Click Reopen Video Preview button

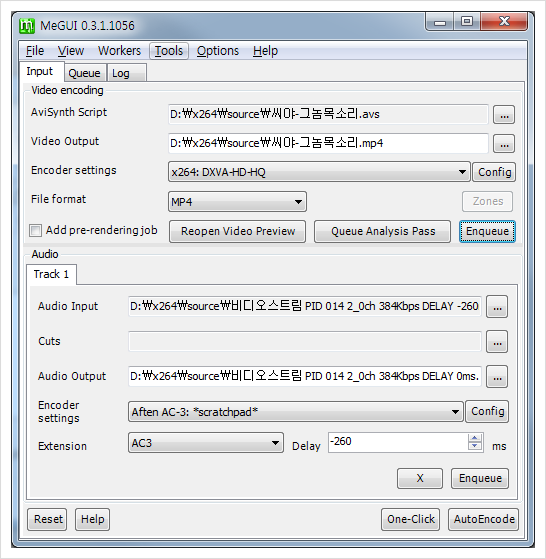point(237,231)
